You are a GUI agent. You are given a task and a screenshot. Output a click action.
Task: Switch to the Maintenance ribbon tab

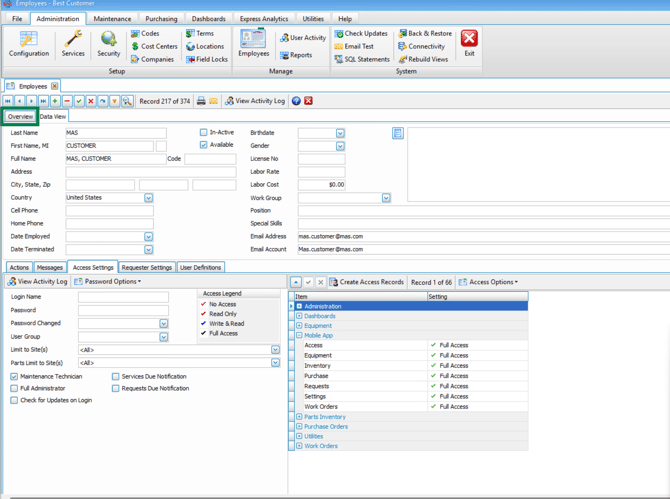point(112,18)
